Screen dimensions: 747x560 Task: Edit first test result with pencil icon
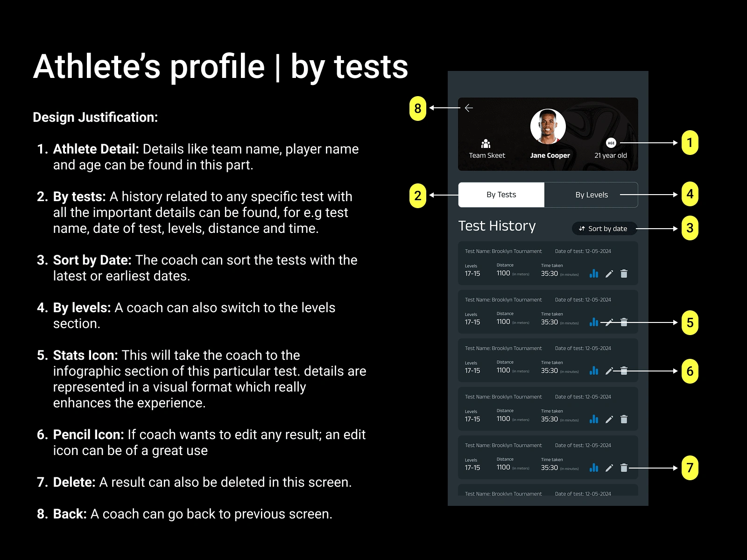point(609,274)
